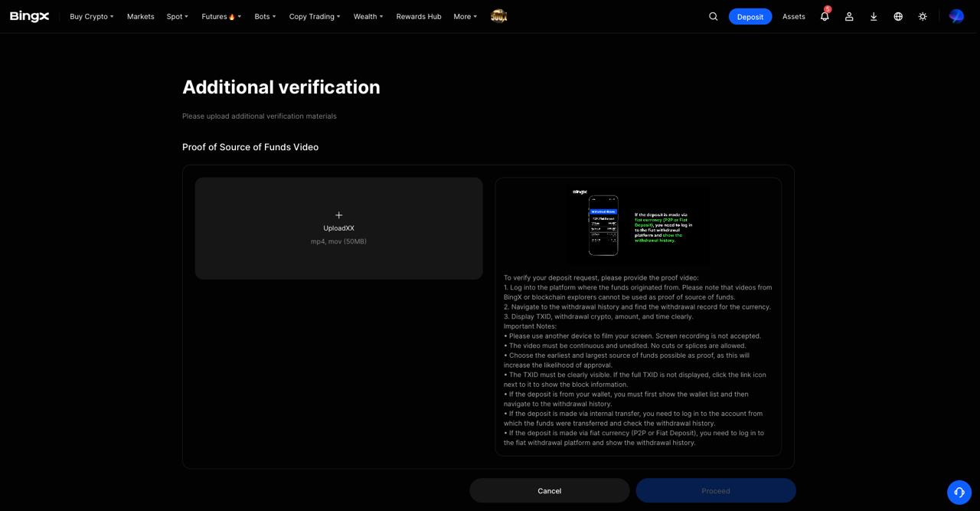The width and height of the screenshot is (980, 511).
Task: Click the 'Important Notes:' text
Action: pyautogui.click(x=531, y=326)
